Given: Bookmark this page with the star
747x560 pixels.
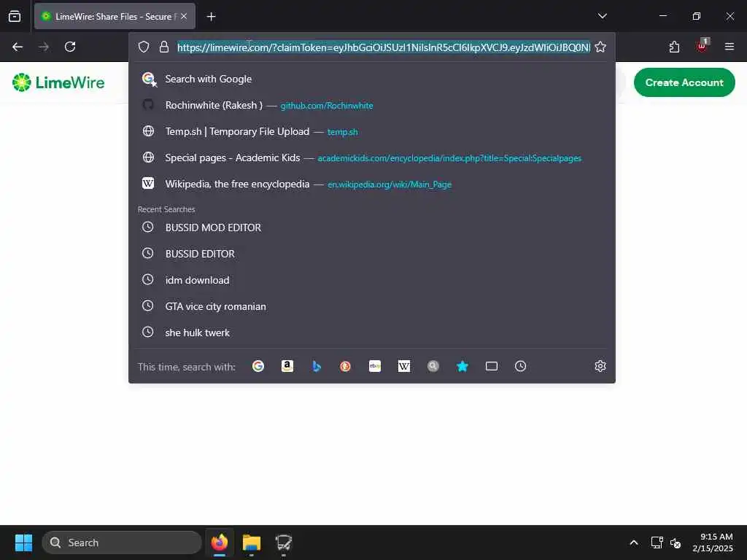Looking at the screenshot, I should 600,47.
